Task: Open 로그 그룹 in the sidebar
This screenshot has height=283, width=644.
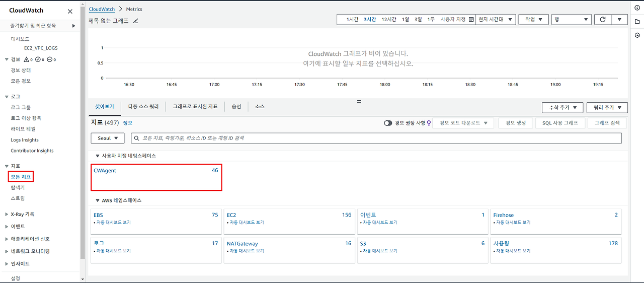Action: coord(21,107)
